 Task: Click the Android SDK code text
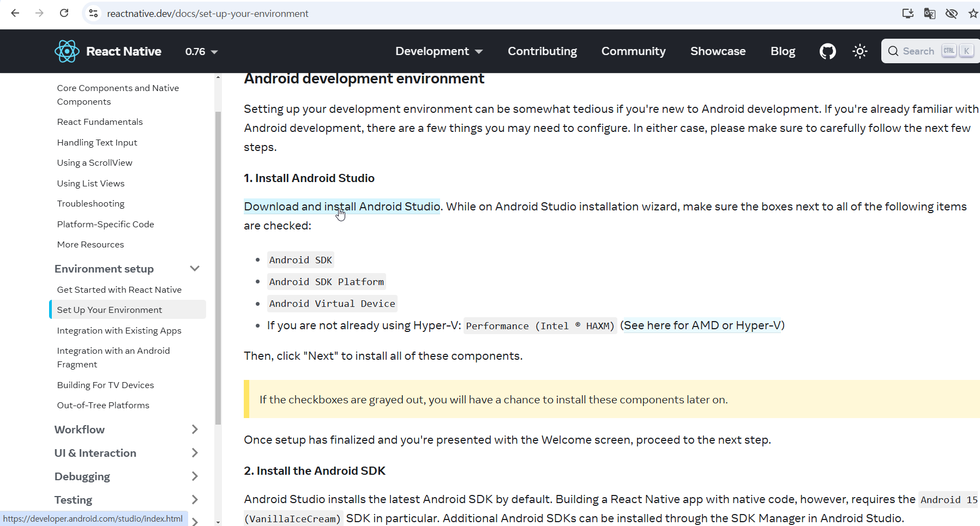point(300,260)
